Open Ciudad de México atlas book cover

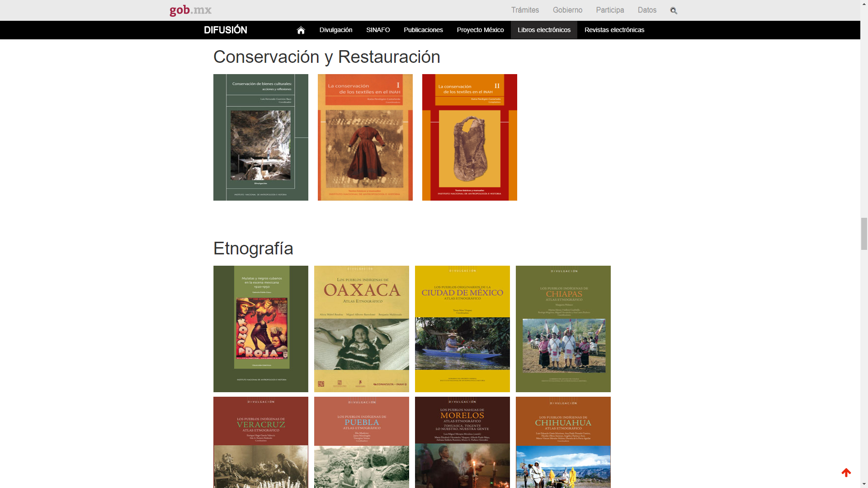pos(462,329)
